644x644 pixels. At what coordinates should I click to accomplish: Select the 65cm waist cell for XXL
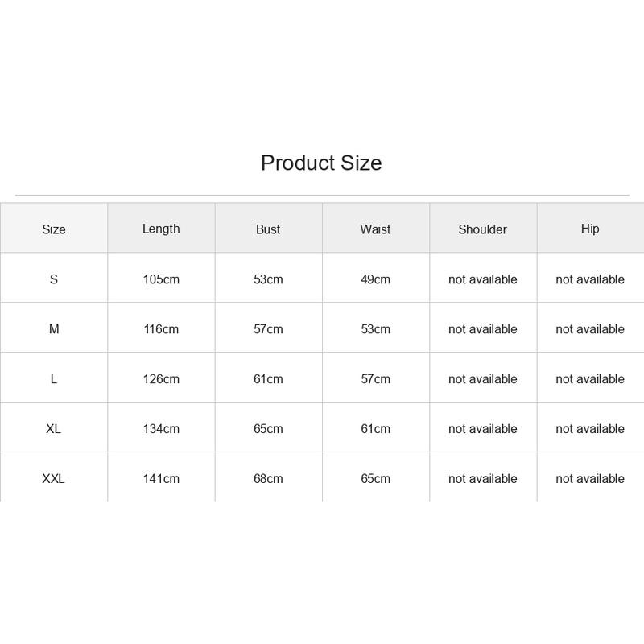pos(375,478)
